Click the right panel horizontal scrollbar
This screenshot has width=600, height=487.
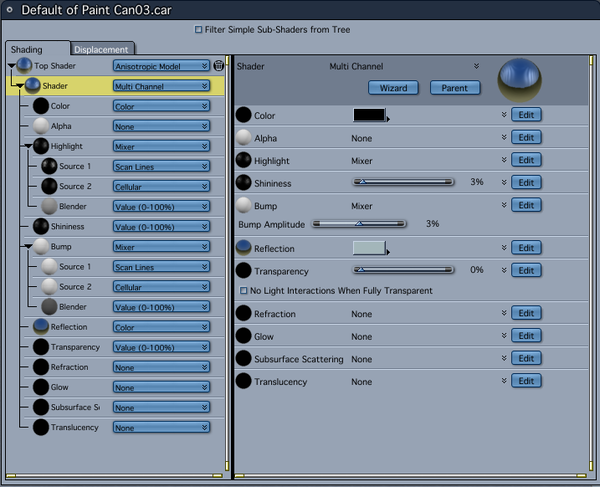pos(410,476)
